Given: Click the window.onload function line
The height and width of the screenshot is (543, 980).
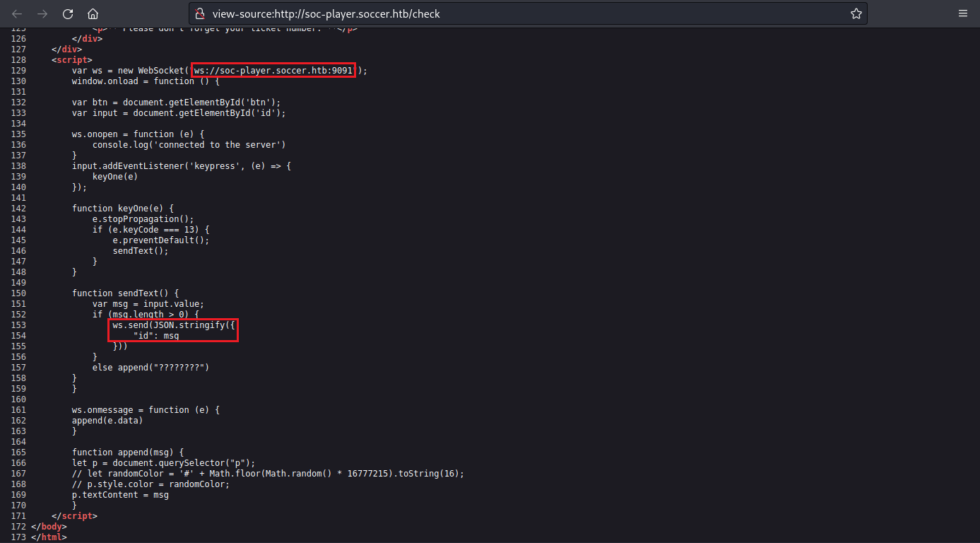Looking at the screenshot, I should click(146, 81).
